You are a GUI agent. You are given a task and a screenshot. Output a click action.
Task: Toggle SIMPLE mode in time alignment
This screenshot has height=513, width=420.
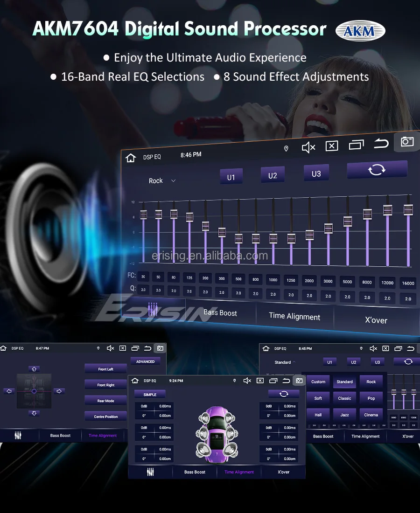tap(150, 395)
